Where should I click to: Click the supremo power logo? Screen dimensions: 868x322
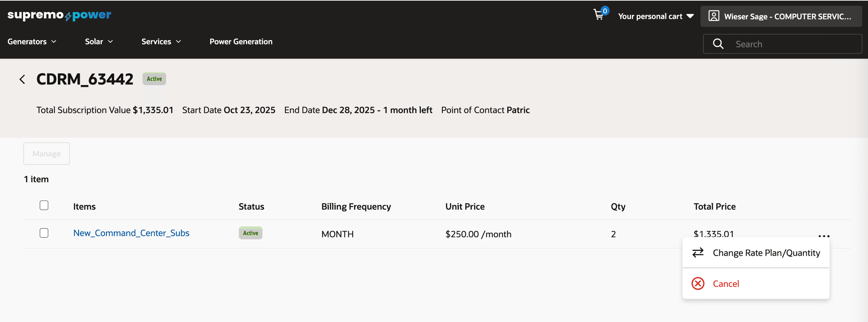pos(59,15)
